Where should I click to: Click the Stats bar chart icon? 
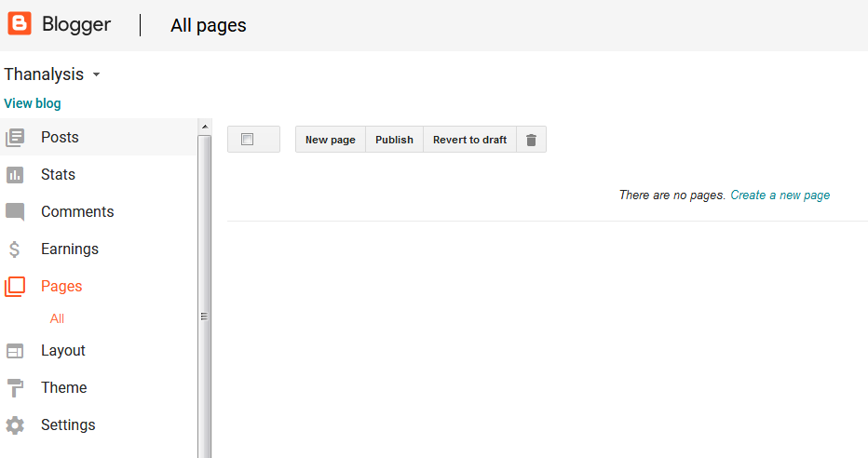coord(15,175)
